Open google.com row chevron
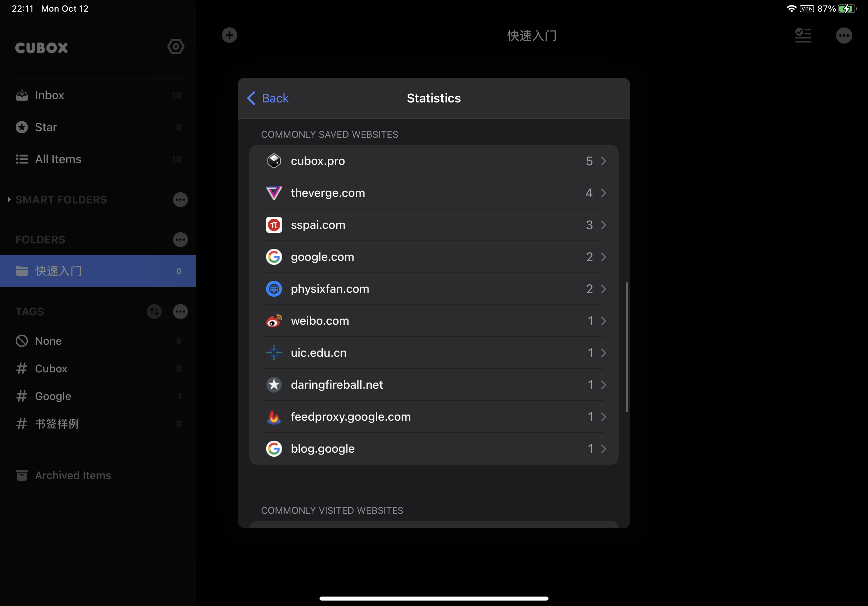 click(604, 257)
